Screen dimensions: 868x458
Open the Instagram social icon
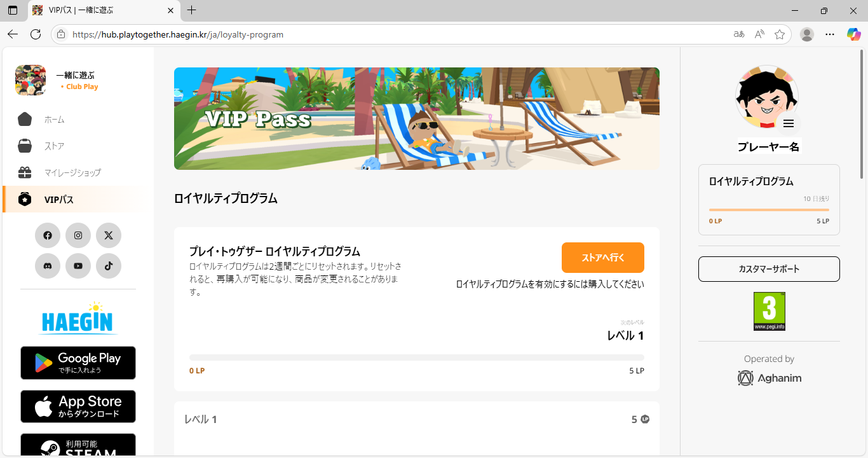click(78, 235)
